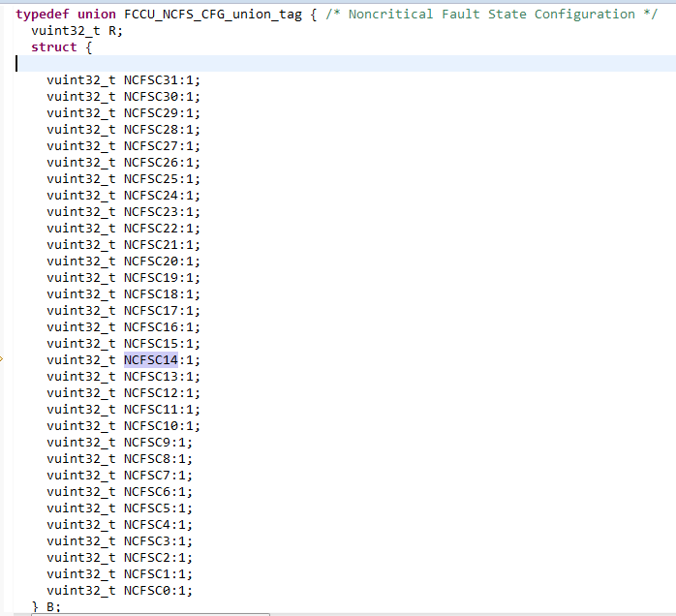Viewport: 676px width, 616px height.
Task: Click the NCFSC26 bitfield name
Action: point(151,163)
